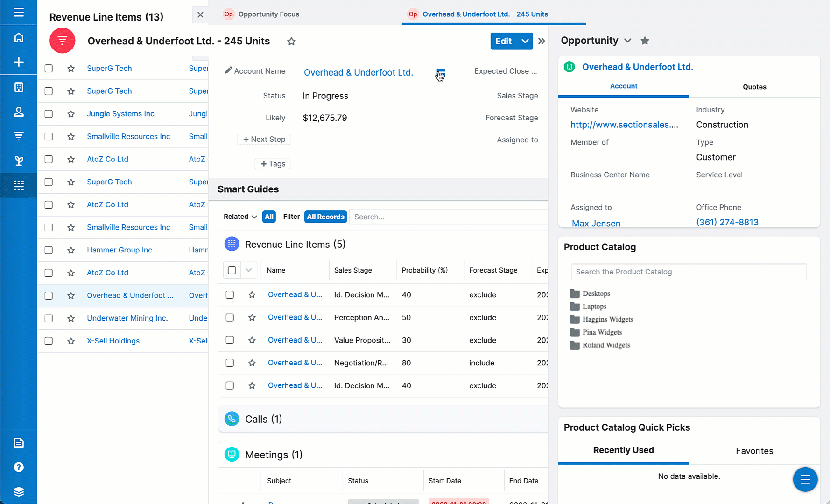This screenshot has height=504, width=830.
Task: Open the hamburger menu at top left
Action: (19, 12)
